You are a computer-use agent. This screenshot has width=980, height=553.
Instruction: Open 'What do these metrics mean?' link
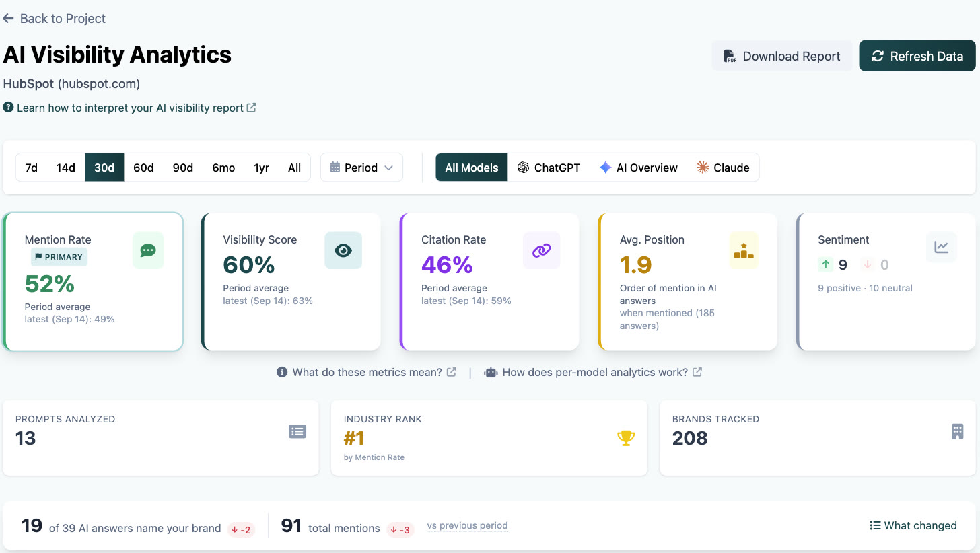click(367, 372)
